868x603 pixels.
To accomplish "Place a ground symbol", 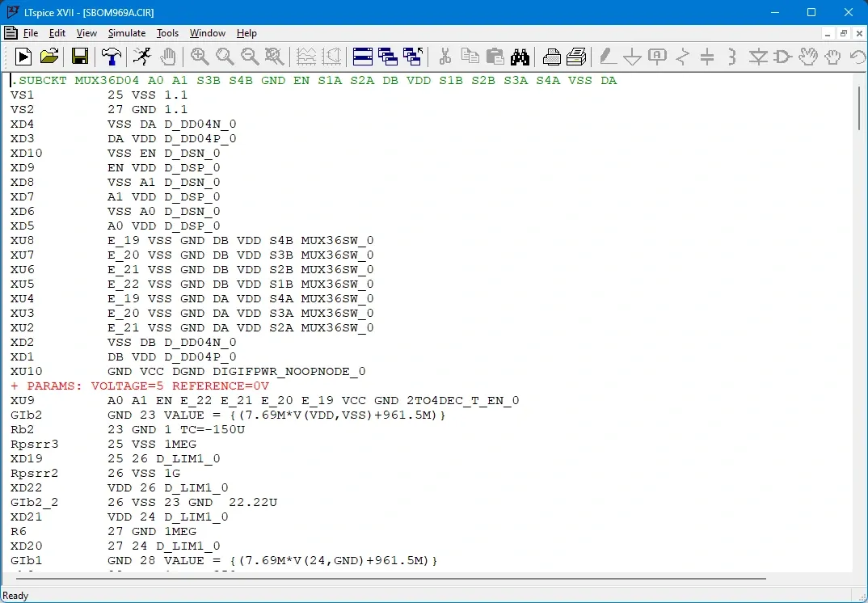I will click(632, 57).
